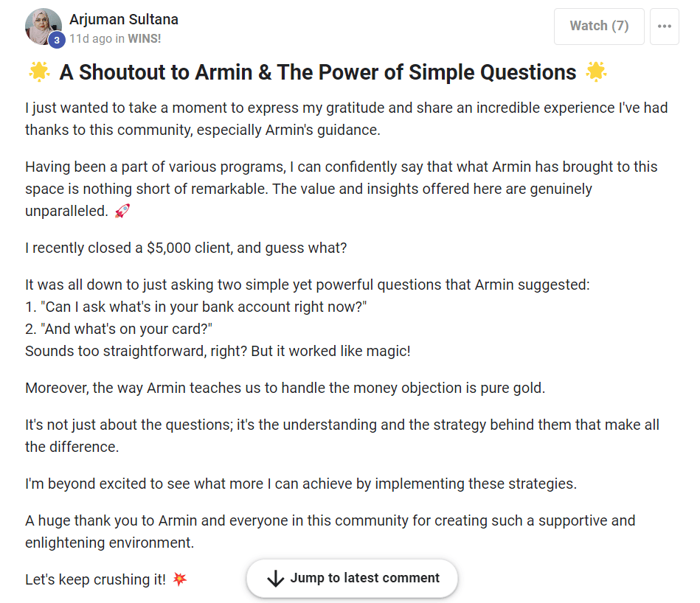Click the bank account question line

pos(196,307)
